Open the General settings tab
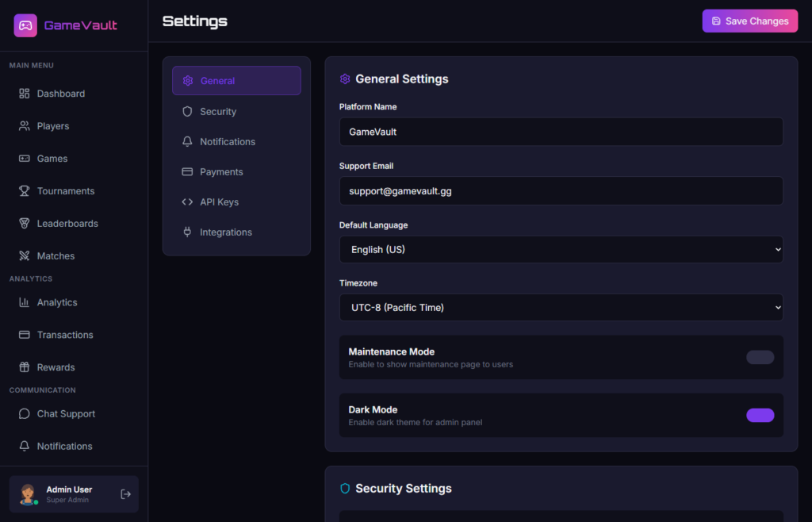Screen dimensions: 812x522 (x=236, y=81)
